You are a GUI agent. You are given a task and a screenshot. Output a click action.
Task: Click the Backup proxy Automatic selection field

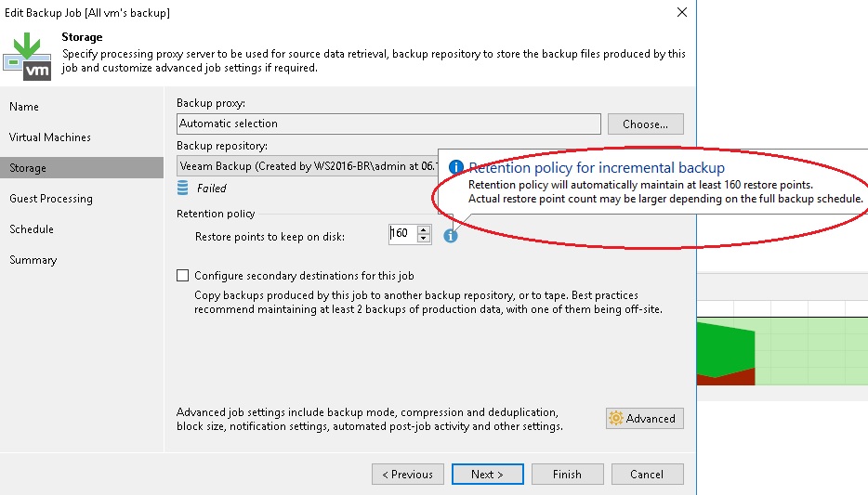(x=388, y=124)
